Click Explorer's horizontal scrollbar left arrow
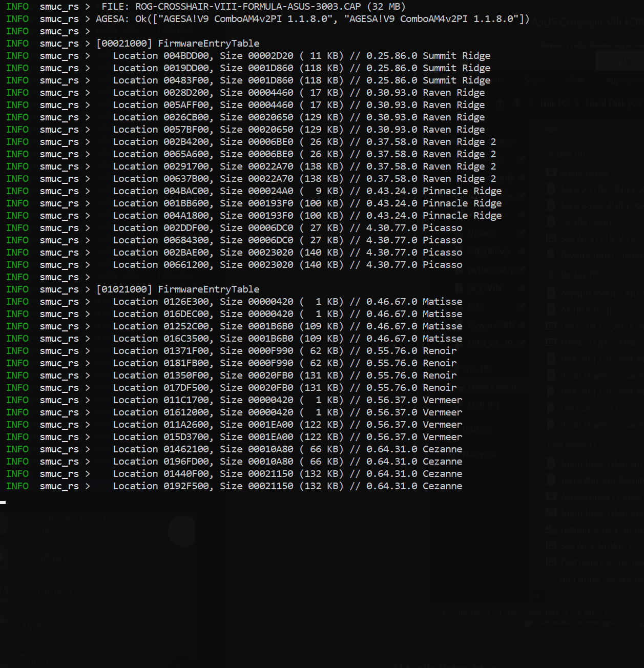The width and height of the screenshot is (644, 668). [537, 597]
